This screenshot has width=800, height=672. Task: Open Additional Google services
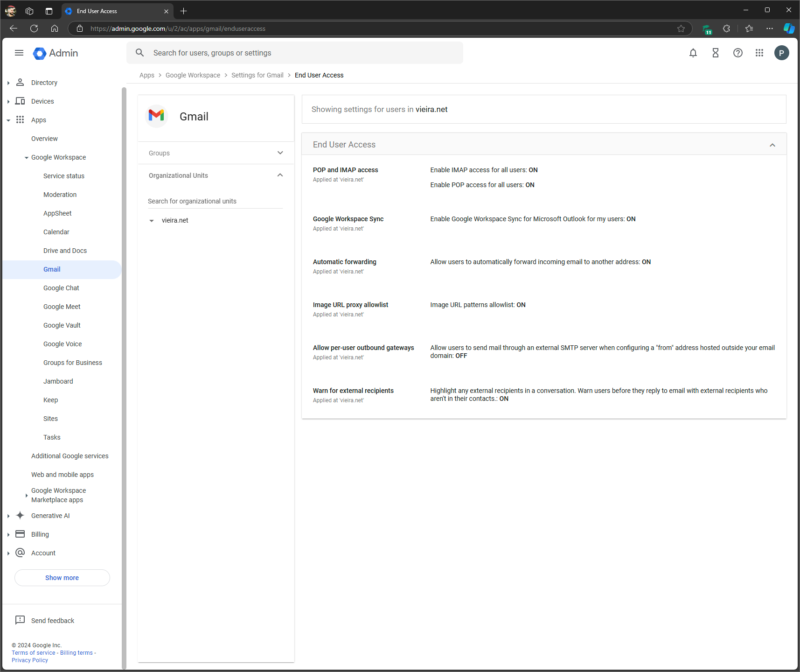tap(70, 456)
